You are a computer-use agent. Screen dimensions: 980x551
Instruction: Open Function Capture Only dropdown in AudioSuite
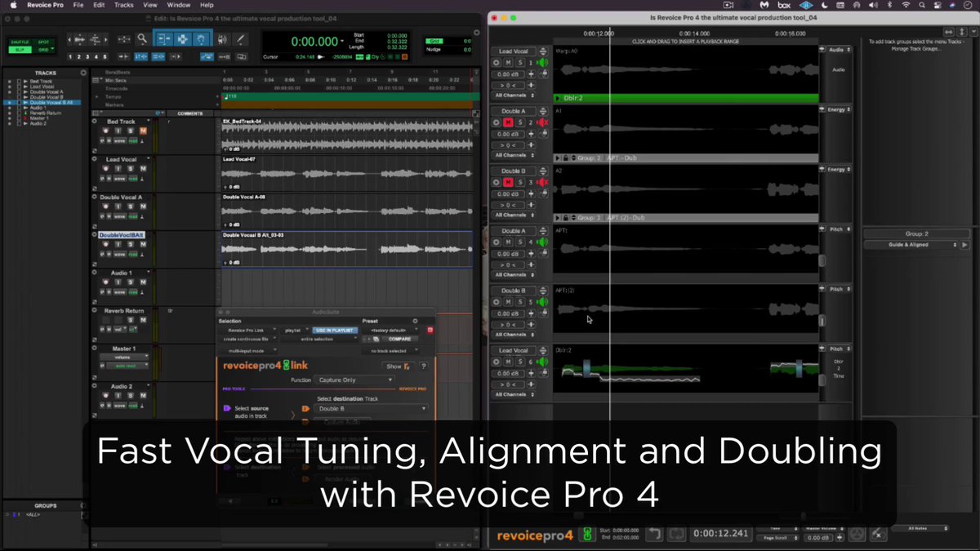355,380
